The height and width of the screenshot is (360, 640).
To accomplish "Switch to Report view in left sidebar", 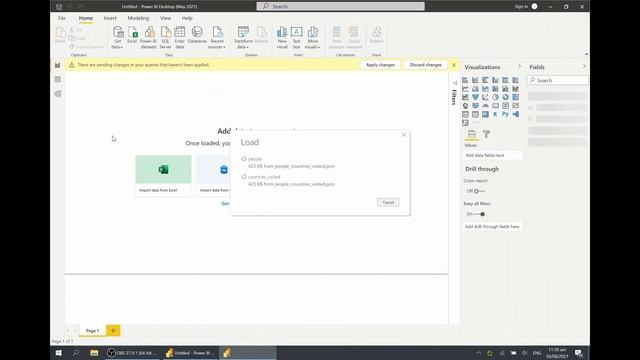I will point(58,65).
